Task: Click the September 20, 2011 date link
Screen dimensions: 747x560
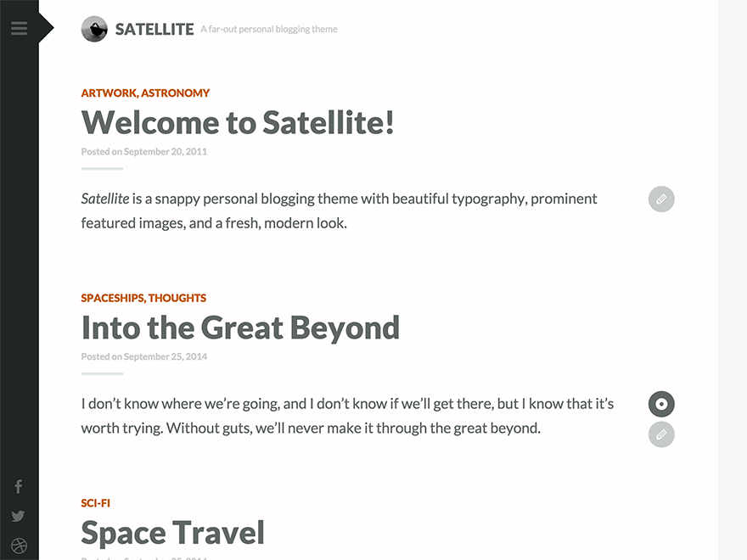Action: (x=165, y=151)
